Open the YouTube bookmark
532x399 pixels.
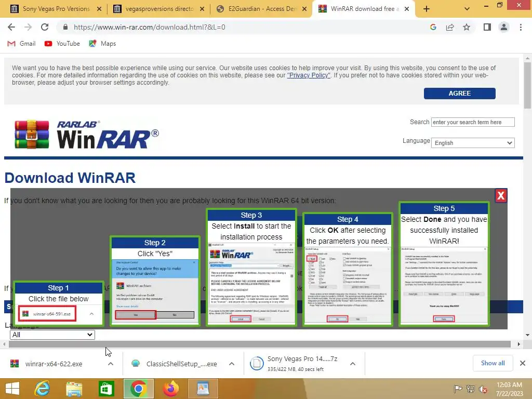coord(62,44)
